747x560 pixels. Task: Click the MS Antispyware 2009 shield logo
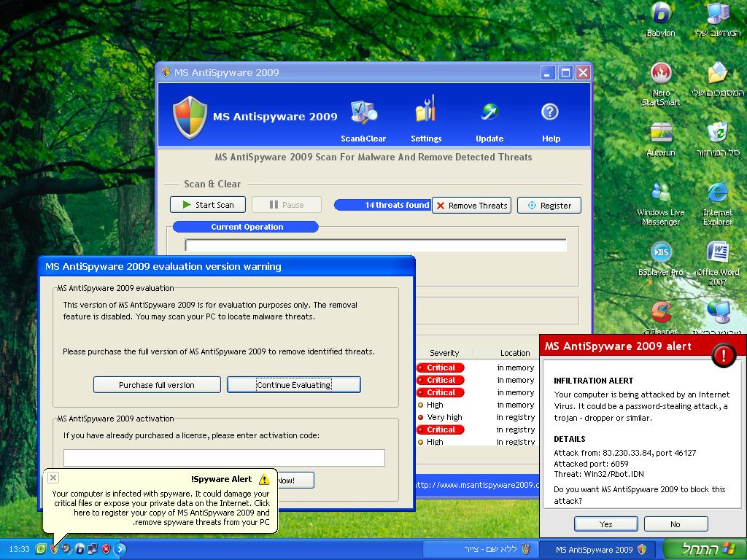(190, 117)
